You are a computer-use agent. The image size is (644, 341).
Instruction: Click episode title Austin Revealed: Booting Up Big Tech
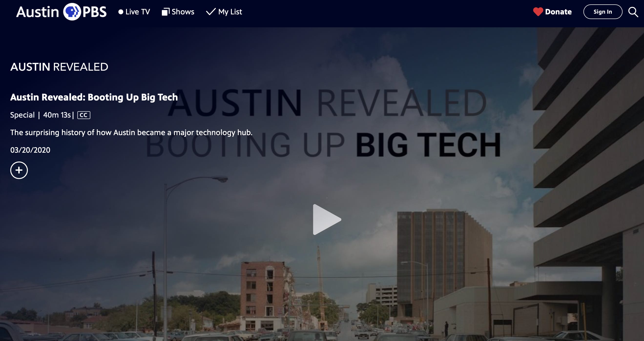[94, 97]
